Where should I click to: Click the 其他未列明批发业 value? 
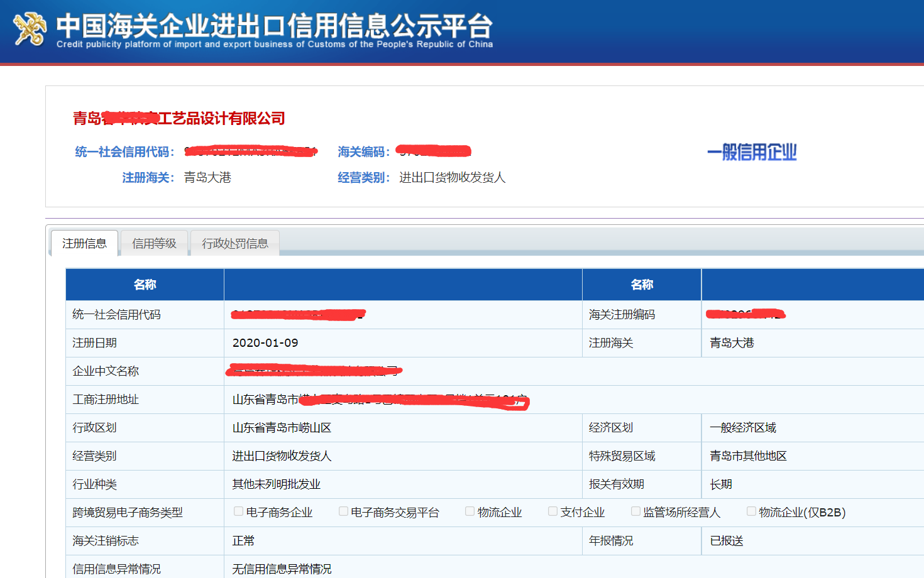276,484
